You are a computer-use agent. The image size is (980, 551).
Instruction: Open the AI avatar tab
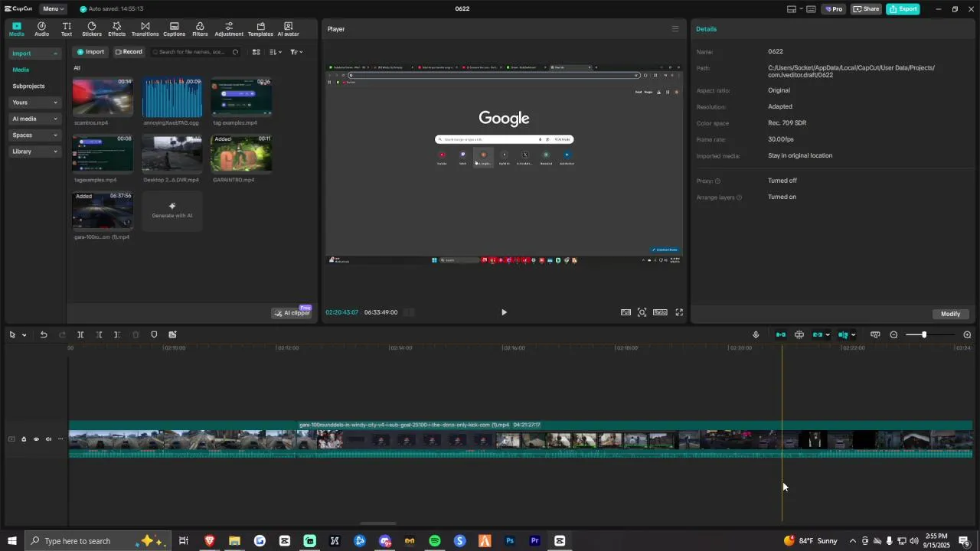pyautogui.click(x=288, y=29)
